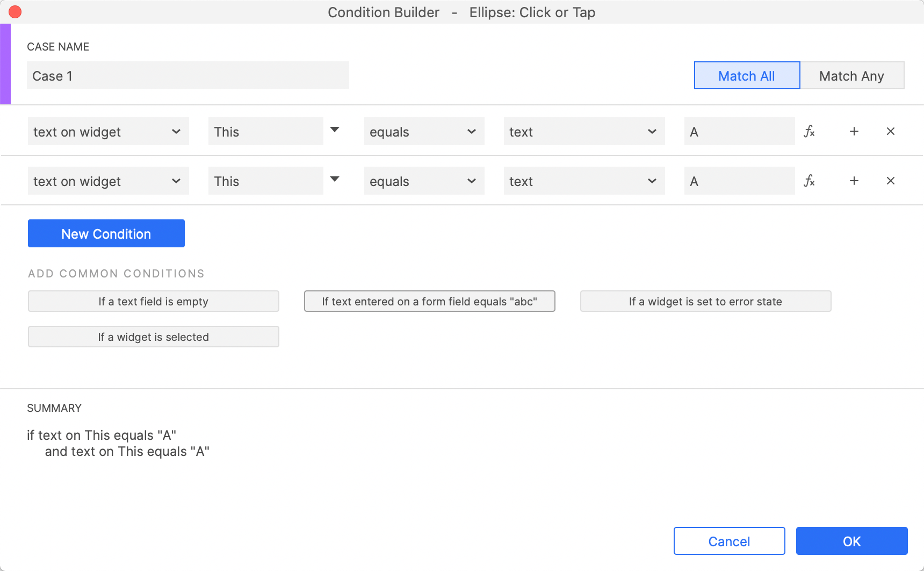This screenshot has height=571, width=924.
Task: Open second row 'equals' comparison dropdown
Action: (424, 181)
